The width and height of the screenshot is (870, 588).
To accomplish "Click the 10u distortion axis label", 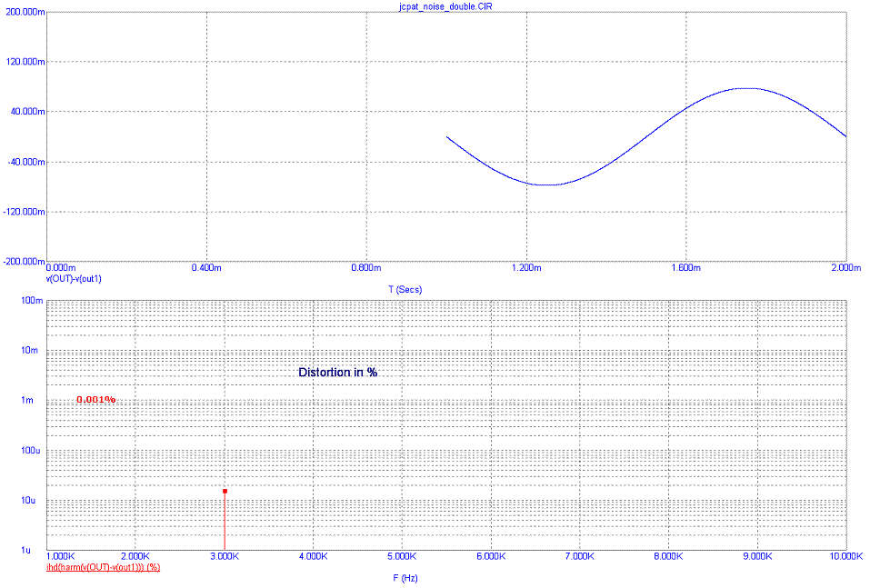I will click(28, 501).
